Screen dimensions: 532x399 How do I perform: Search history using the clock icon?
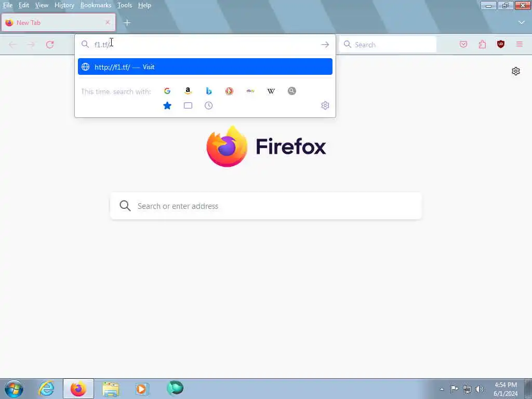point(209,105)
